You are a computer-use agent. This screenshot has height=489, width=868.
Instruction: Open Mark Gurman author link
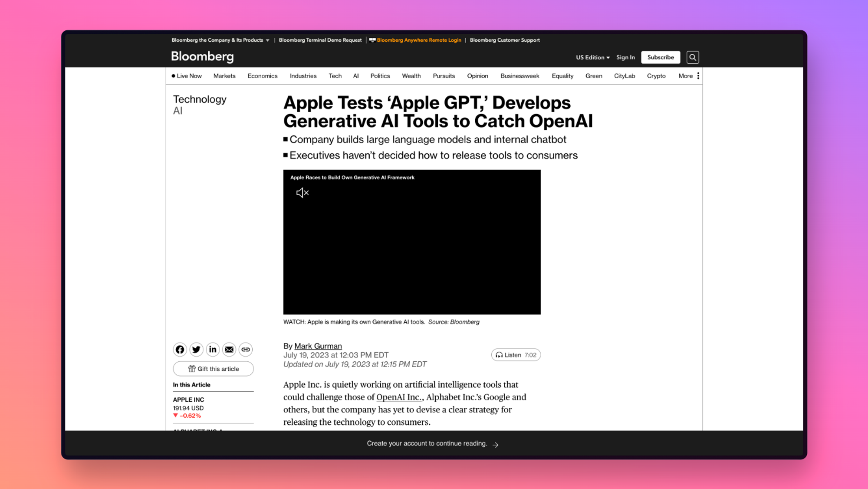[318, 346]
